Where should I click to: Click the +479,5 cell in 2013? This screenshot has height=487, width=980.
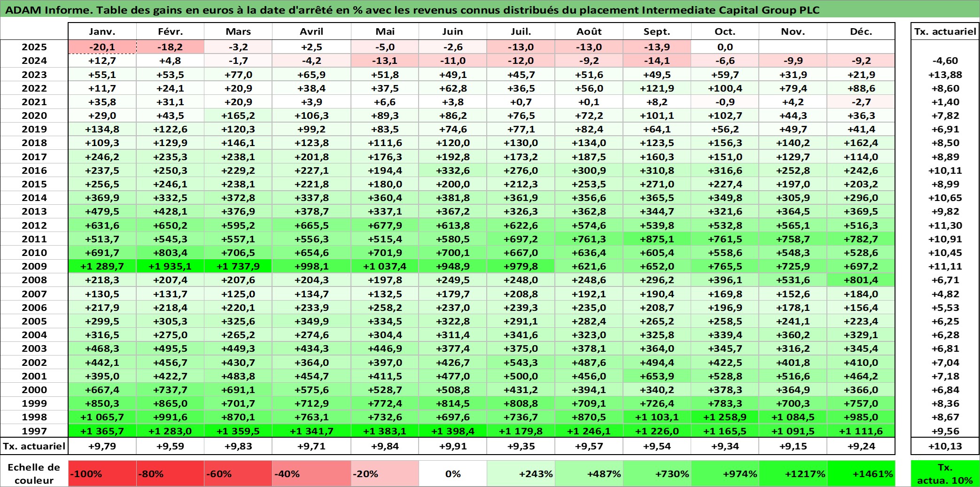point(102,211)
